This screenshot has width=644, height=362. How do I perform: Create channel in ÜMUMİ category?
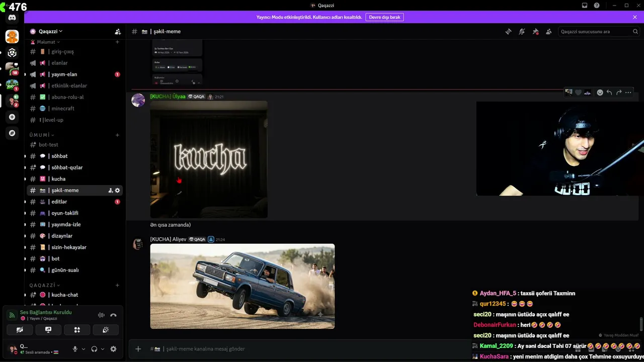click(x=117, y=135)
